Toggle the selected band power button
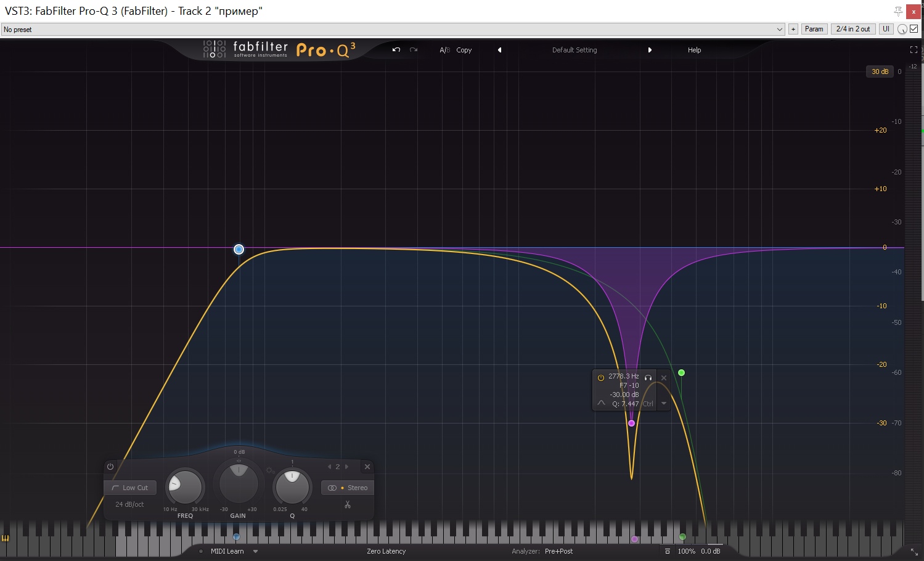The width and height of the screenshot is (924, 561). 110,467
